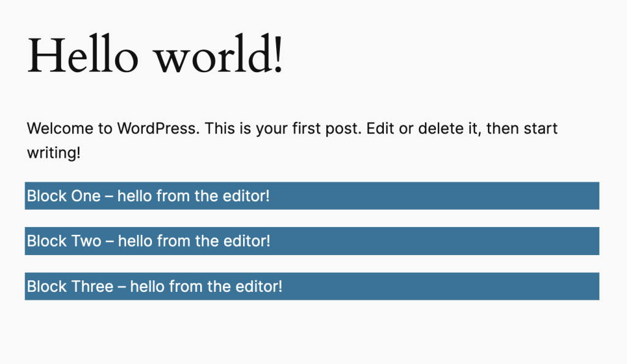Click the word "Hello" in the heading
Viewport: 627px width, 364px height.
(83, 54)
